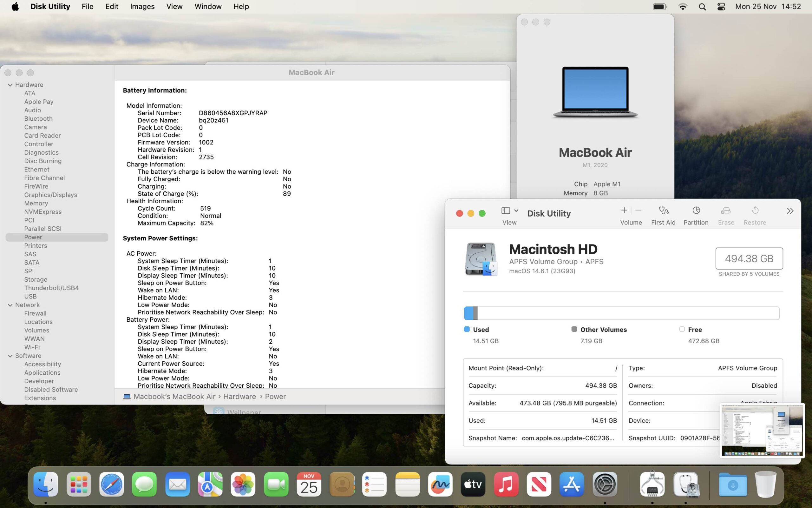Open the Trash in the Dock
The width and height of the screenshot is (812, 508).
[x=765, y=484]
